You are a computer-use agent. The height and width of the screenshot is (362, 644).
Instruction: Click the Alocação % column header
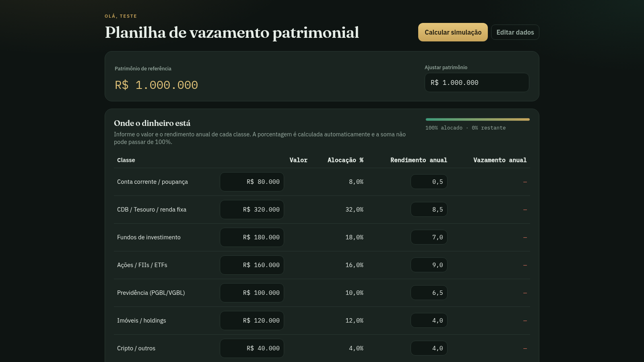(345, 160)
